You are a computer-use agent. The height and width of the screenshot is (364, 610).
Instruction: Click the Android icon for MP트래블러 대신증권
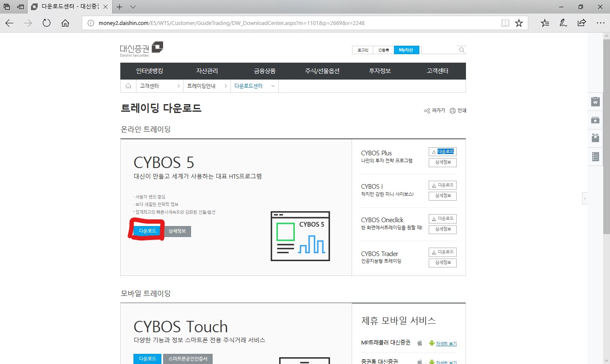[432, 343]
